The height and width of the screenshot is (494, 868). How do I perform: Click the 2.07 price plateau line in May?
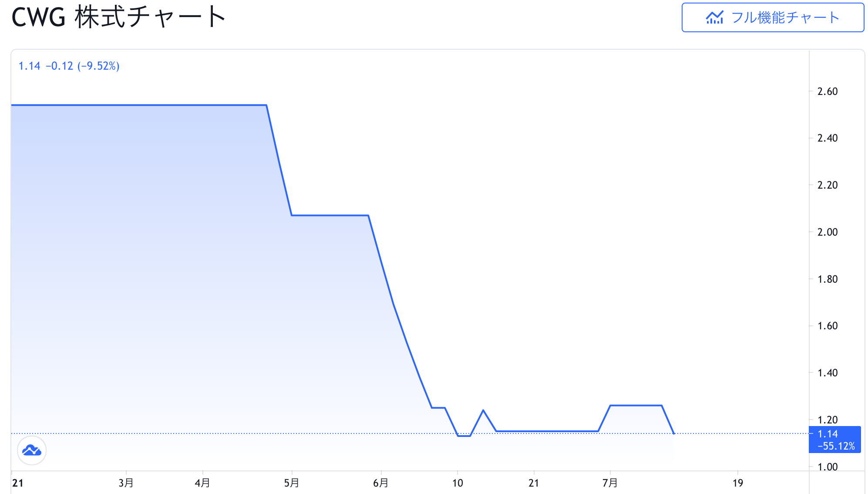point(330,215)
